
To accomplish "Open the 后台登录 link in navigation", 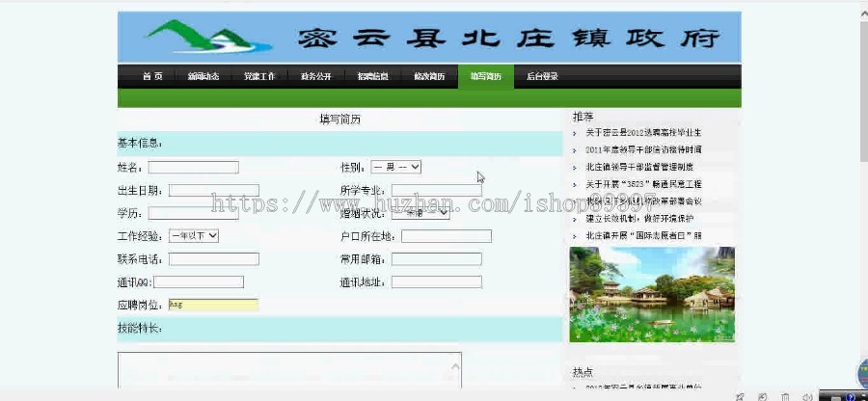I will tap(542, 77).
